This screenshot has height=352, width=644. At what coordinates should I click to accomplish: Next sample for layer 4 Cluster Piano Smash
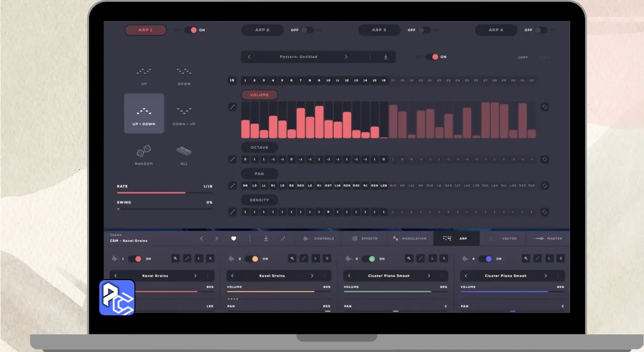pos(545,276)
